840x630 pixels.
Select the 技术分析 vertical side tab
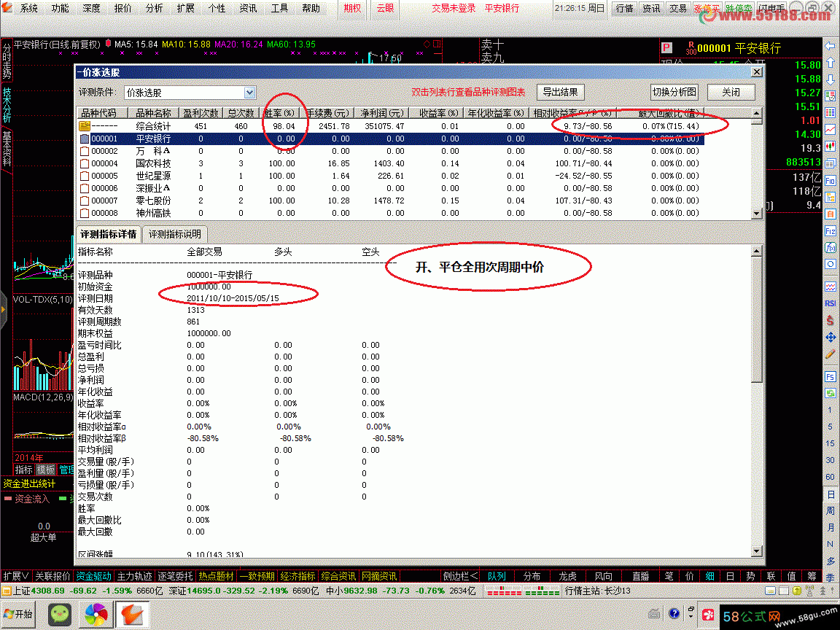coord(7,104)
